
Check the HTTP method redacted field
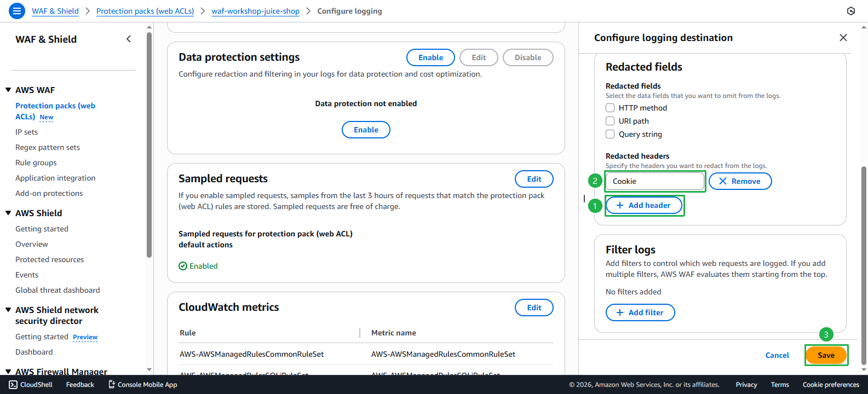(610, 108)
